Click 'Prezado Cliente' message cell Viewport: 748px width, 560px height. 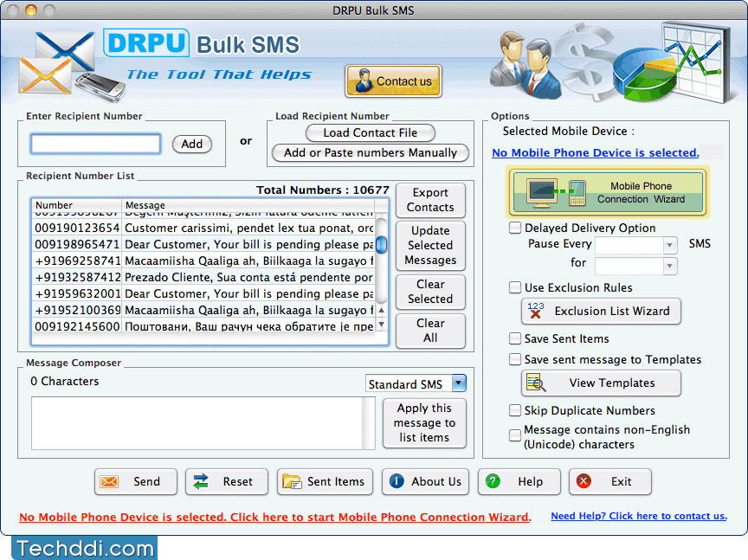pos(248,277)
